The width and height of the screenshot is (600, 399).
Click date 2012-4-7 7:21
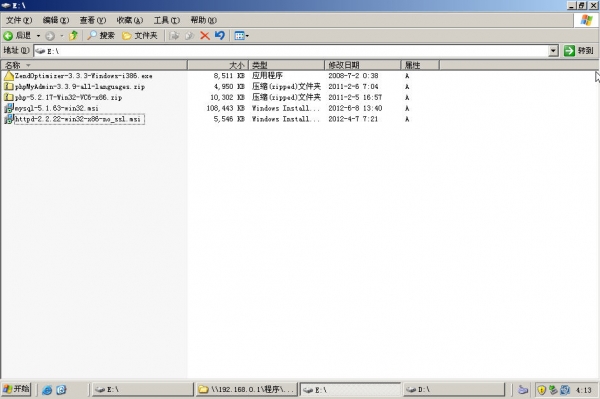[x=353, y=119]
